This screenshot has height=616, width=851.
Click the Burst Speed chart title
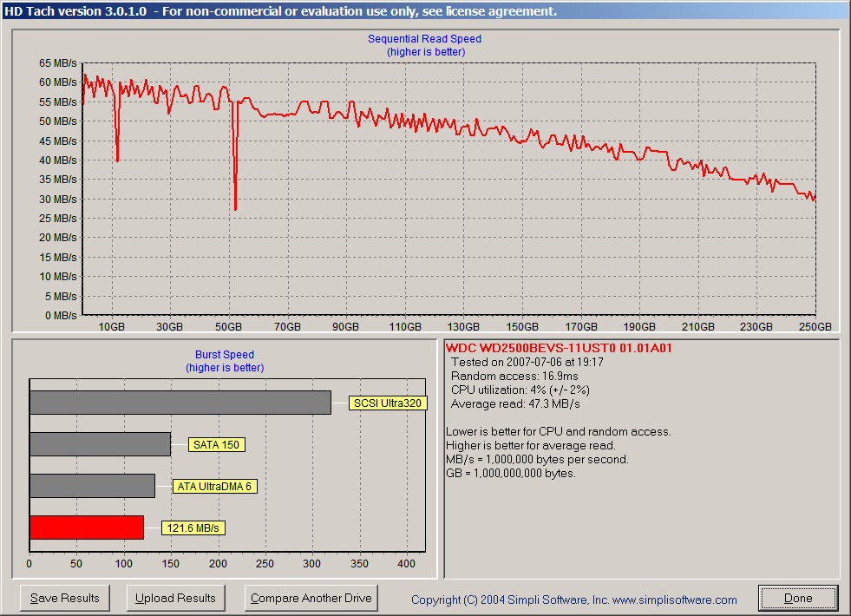[224, 354]
